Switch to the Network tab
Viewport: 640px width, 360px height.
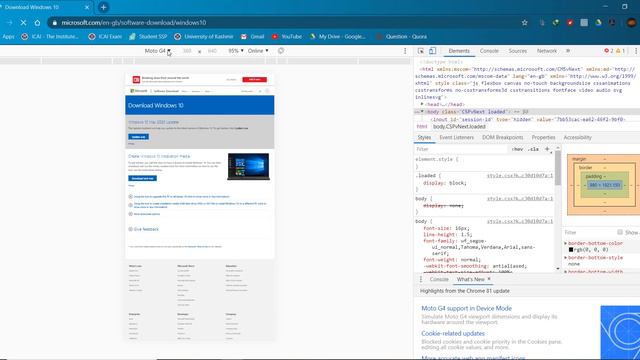(547, 51)
